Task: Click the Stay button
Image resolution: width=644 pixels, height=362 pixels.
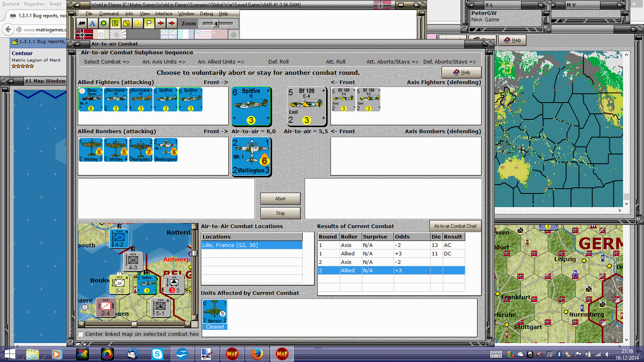Action: click(281, 213)
